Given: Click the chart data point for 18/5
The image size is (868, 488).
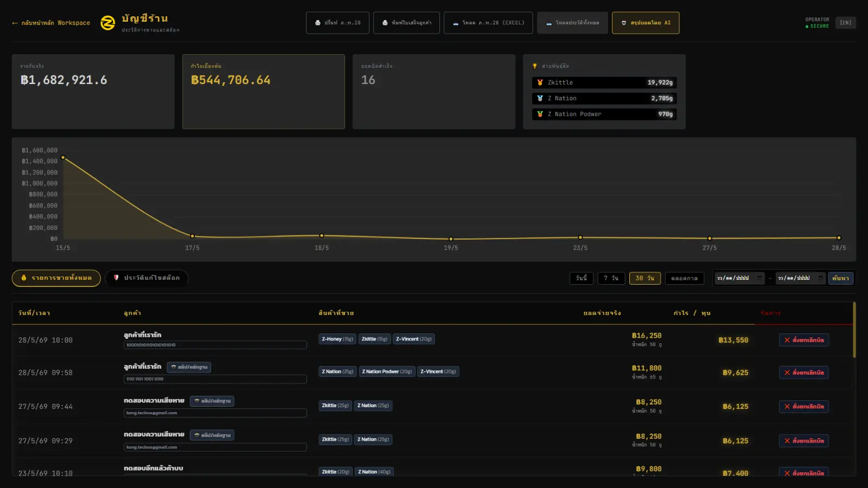Looking at the screenshot, I should (322, 235).
